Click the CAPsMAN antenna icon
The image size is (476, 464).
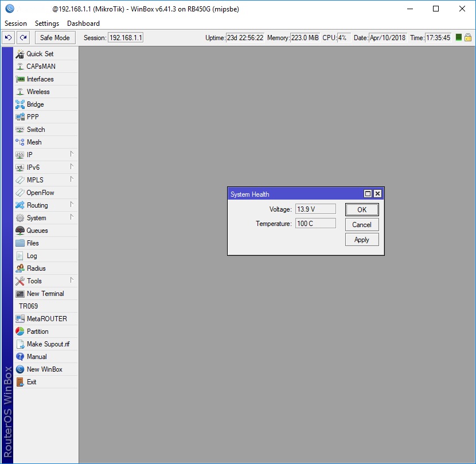click(19, 67)
